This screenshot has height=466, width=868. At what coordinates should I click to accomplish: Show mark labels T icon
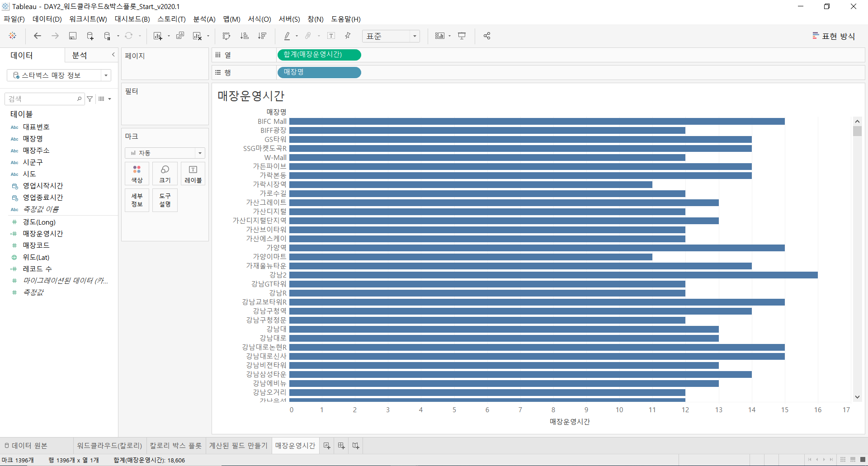tap(331, 36)
